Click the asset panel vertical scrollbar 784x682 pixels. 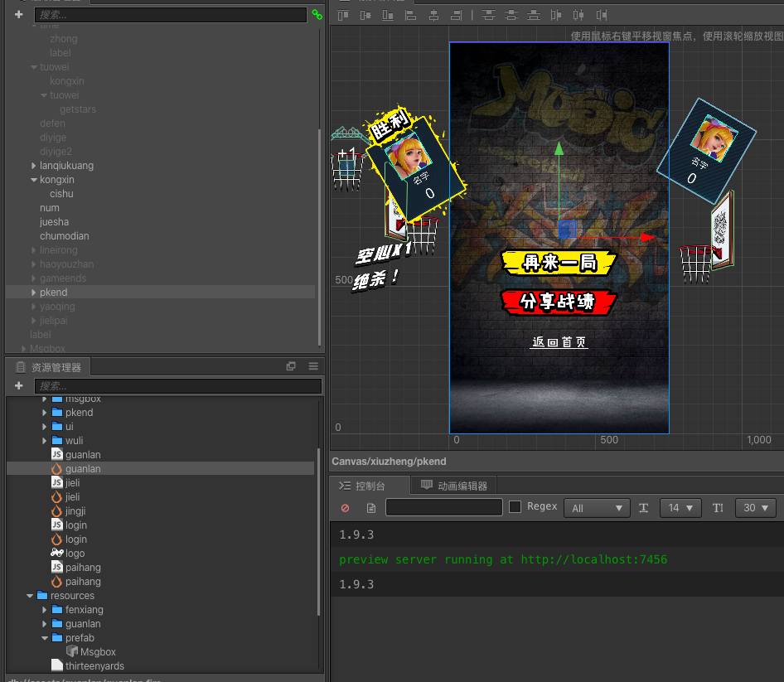(x=319, y=532)
